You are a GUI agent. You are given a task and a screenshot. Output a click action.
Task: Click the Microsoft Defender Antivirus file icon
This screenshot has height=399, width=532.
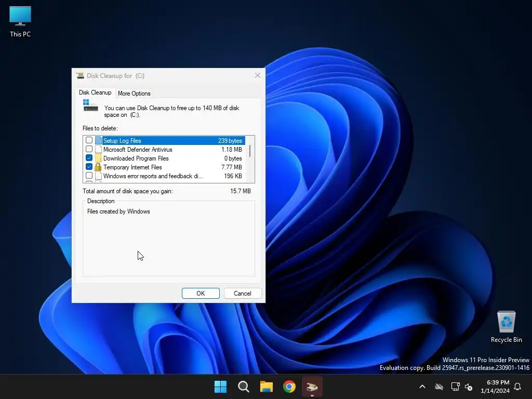point(98,149)
